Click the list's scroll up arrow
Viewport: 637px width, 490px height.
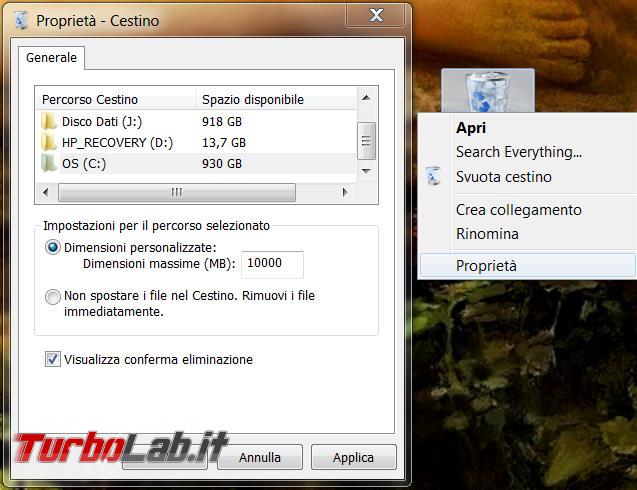pos(366,98)
